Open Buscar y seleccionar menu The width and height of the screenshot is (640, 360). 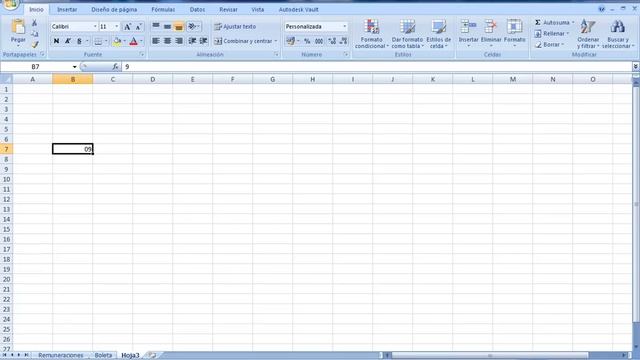click(618, 33)
